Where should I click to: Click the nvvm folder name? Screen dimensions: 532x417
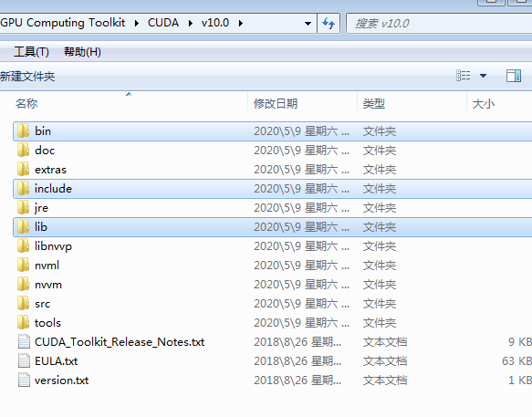pos(48,285)
